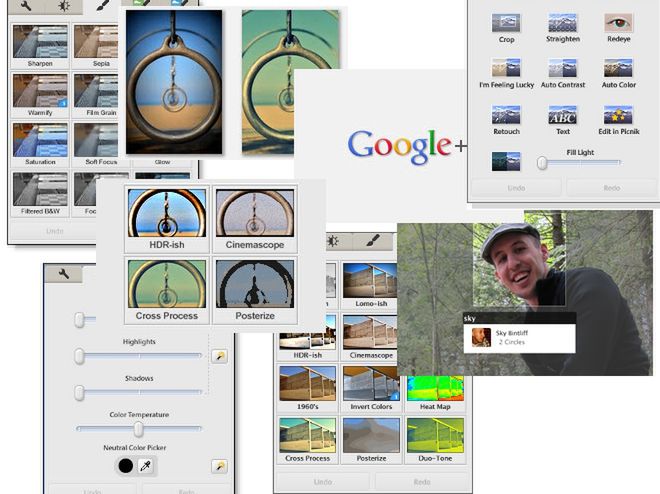660x494 pixels.
Task: Select Cinemascope with the ring thumbnail
Action: (x=255, y=219)
